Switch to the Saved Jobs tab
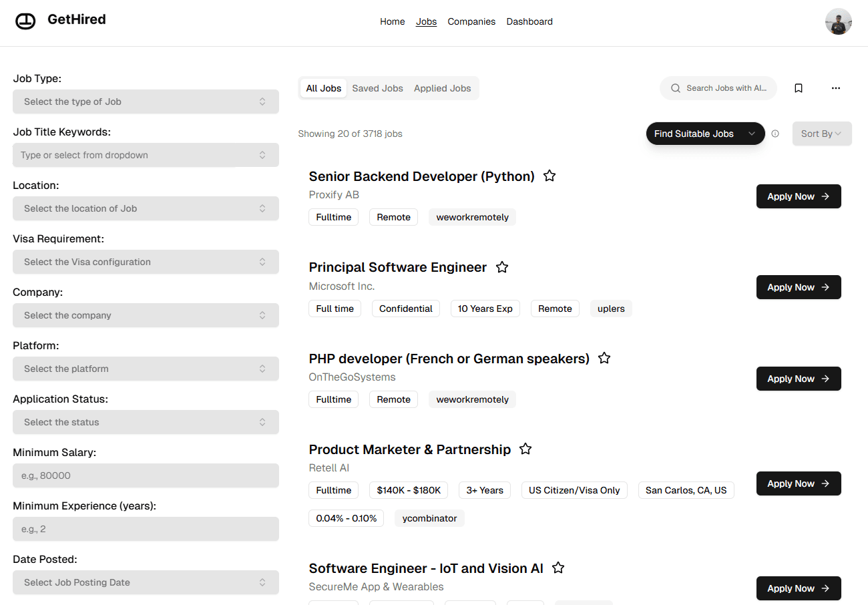868x605 pixels. point(377,88)
